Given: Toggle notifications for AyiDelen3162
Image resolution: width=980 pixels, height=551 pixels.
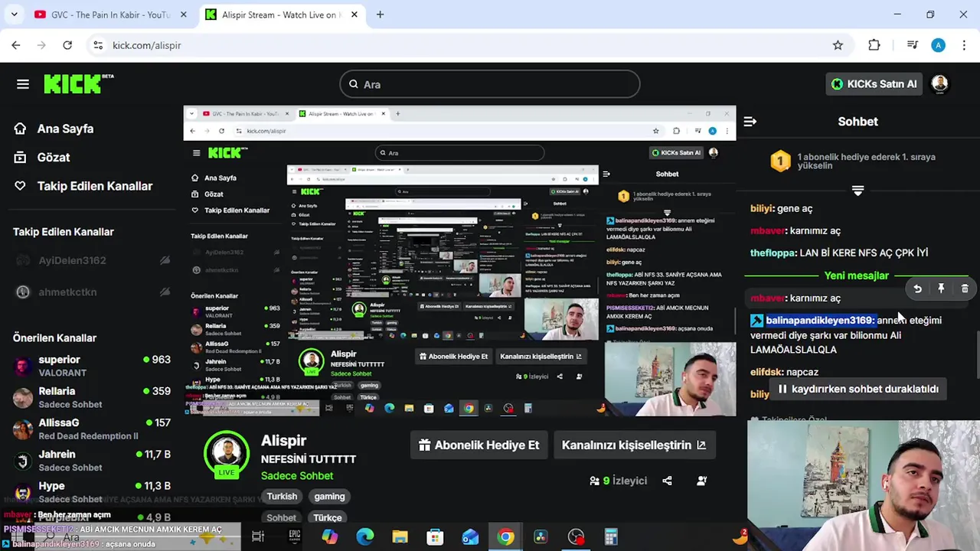Looking at the screenshot, I should (165, 261).
